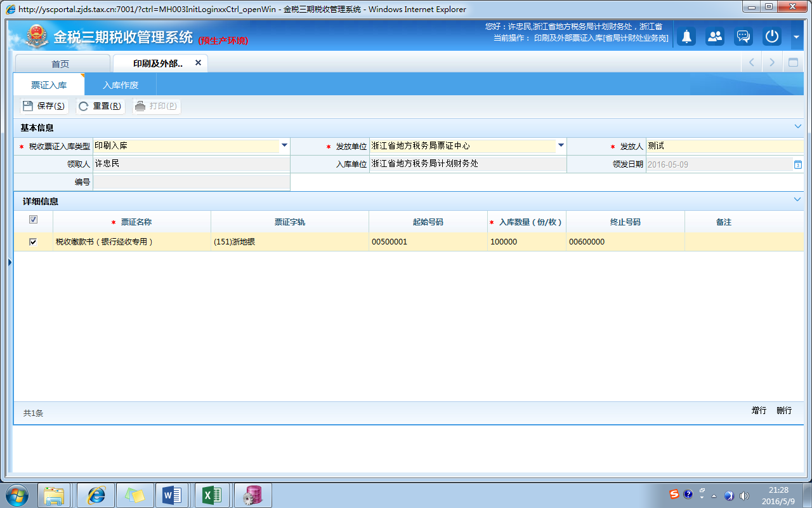The height and width of the screenshot is (508, 812).
Task: Click the 备注 column header
Action: 724,222
